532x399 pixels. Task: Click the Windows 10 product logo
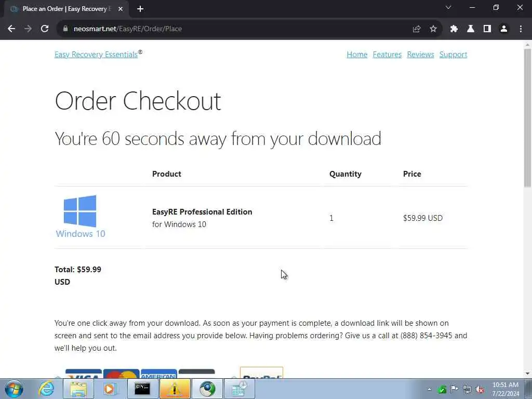click(x=81, y=217)
